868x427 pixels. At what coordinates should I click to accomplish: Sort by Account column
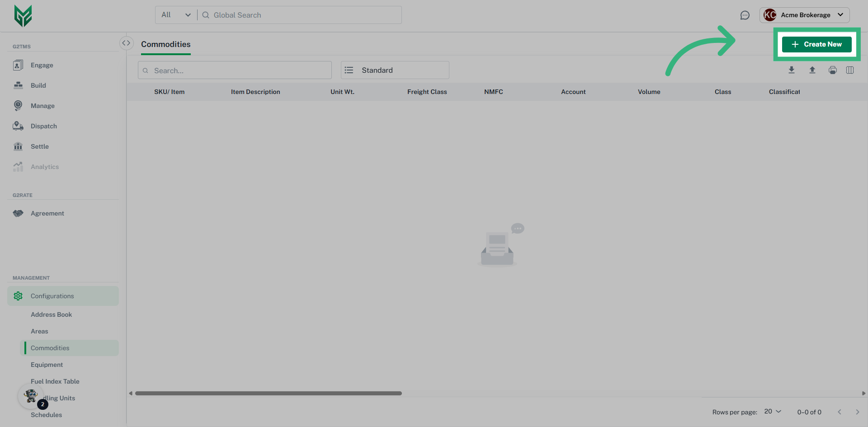click(573, 92)
